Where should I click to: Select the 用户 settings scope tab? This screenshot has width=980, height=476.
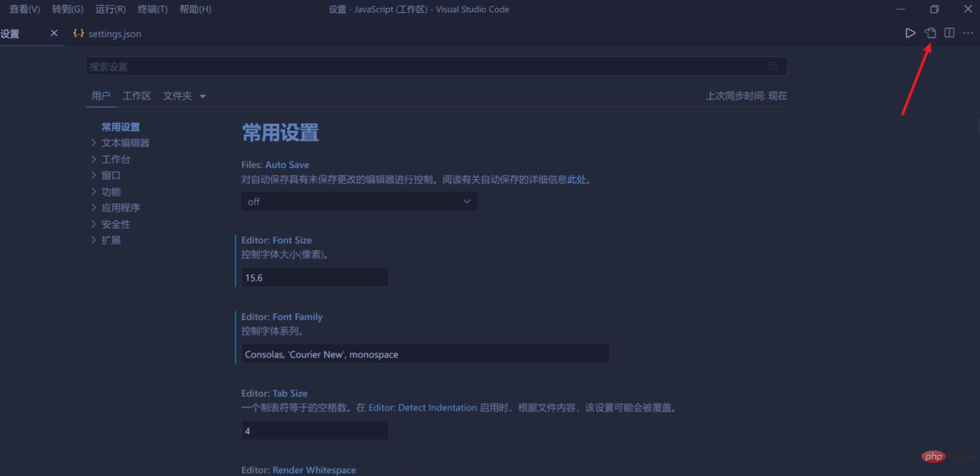point(101,96)
